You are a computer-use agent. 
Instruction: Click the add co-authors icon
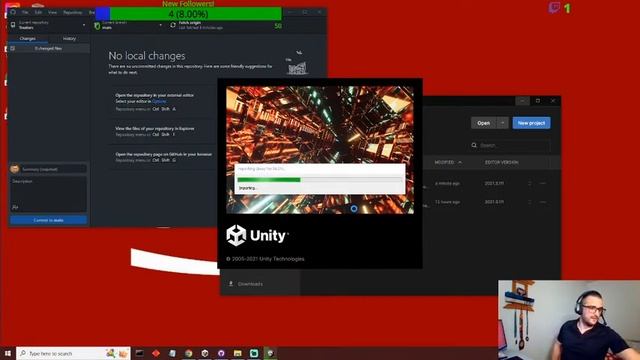(x=15, y=207)
